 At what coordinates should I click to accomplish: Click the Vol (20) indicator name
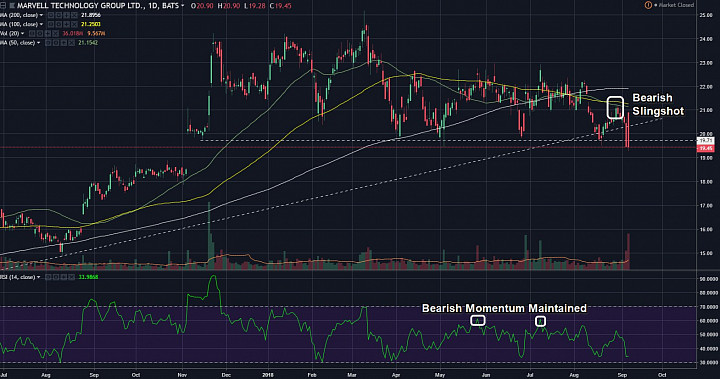9,34
